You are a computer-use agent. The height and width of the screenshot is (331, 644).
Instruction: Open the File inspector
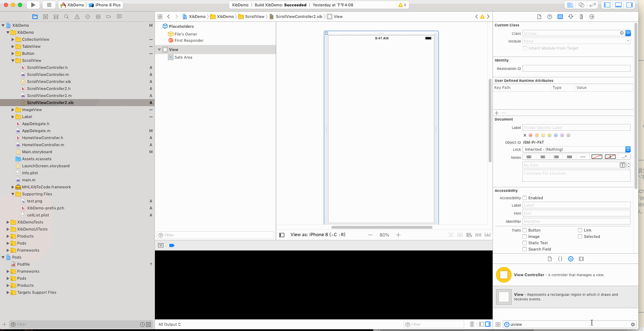[x=539, y=17]
